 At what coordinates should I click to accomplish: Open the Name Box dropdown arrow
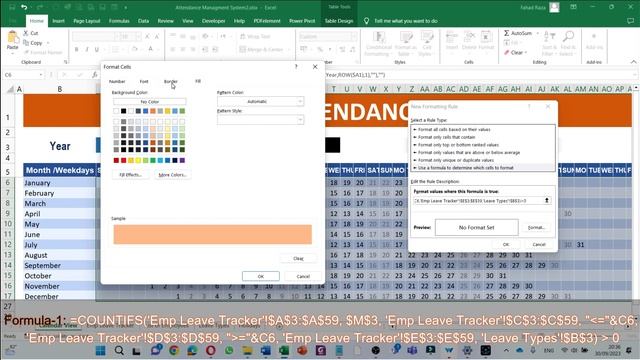(x=41, y=75)
